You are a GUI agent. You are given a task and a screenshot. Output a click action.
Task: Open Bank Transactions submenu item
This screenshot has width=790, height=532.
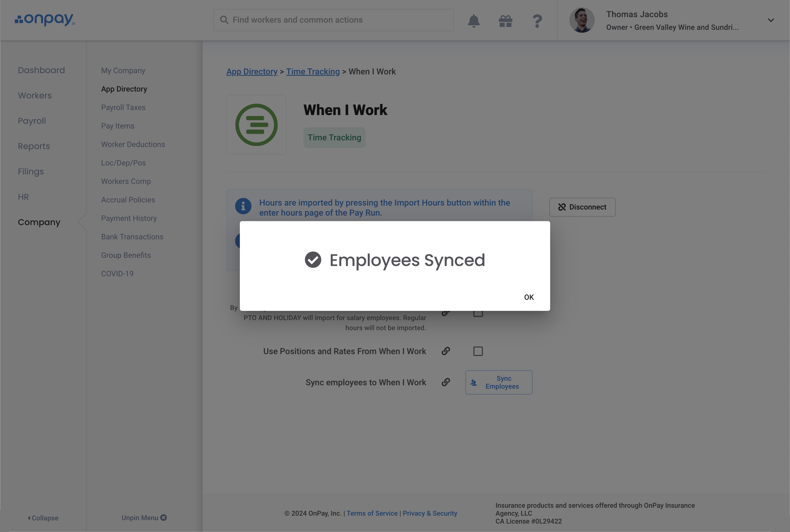(x=132, y=237)
